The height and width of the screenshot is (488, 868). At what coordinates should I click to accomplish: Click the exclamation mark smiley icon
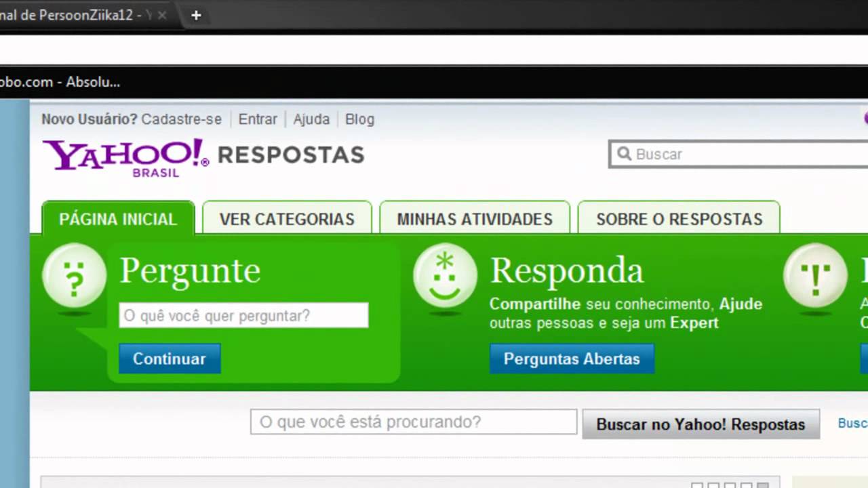pos(815,277)
